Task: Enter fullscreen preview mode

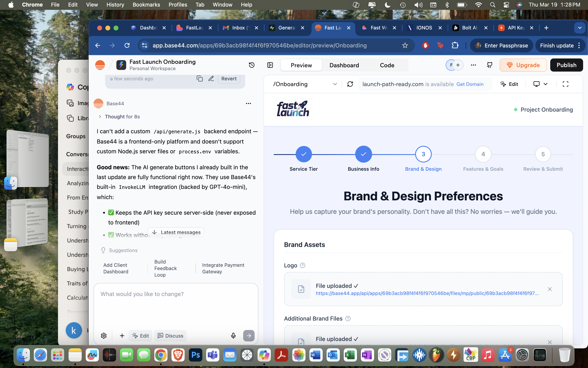Action: coord(565,84)
